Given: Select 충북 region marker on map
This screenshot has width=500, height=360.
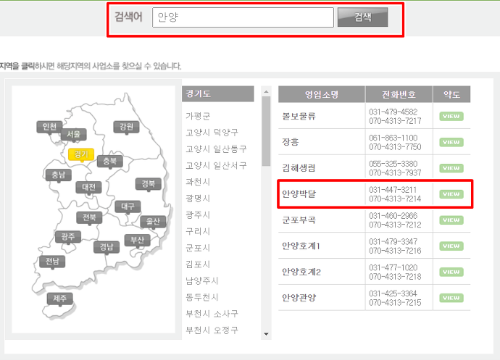Looking at the screenshot, I should pyautogui.click(x=110, y=161).
